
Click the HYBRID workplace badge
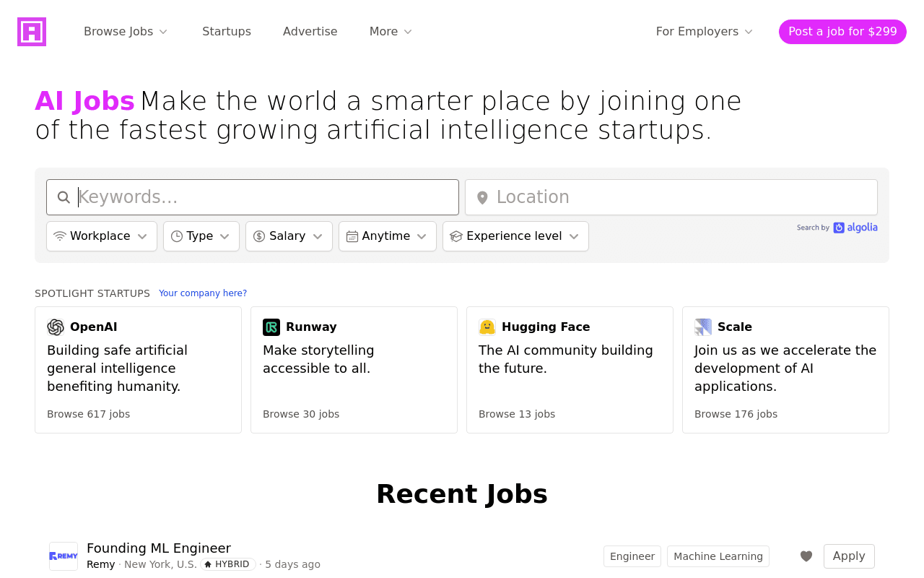(x=228, y=564)
